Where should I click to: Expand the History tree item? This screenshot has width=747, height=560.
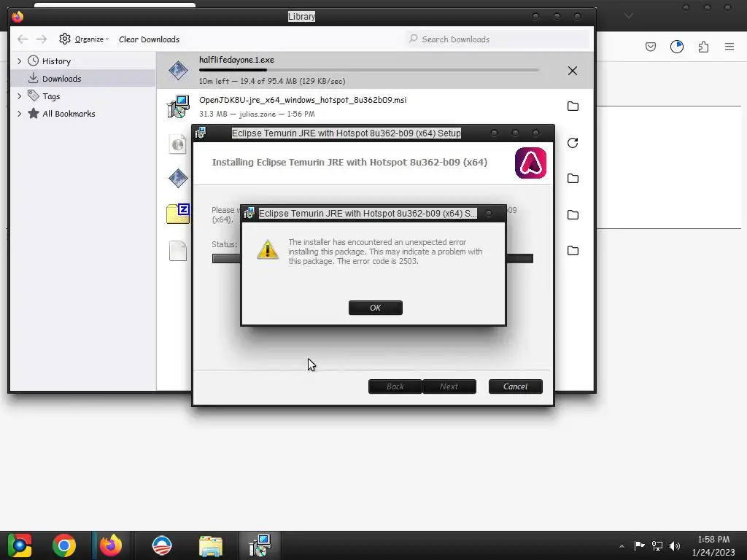[20, 61]
